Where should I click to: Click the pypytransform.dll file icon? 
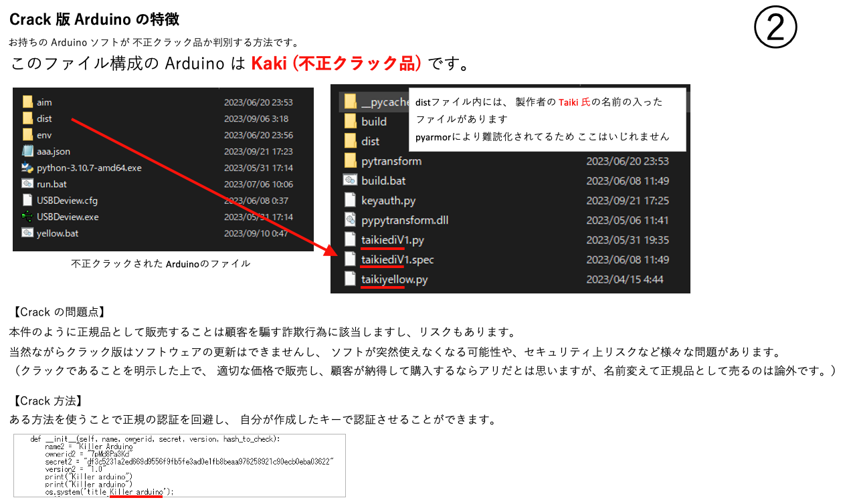(350, 220)
